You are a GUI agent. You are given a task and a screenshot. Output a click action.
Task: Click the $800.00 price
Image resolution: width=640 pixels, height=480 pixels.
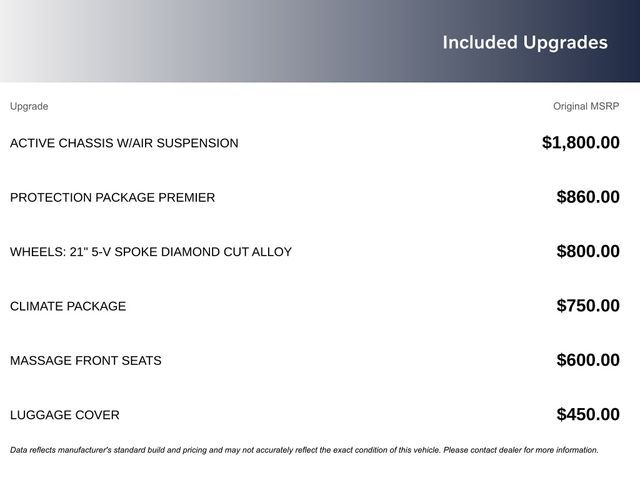coord(588,252)
